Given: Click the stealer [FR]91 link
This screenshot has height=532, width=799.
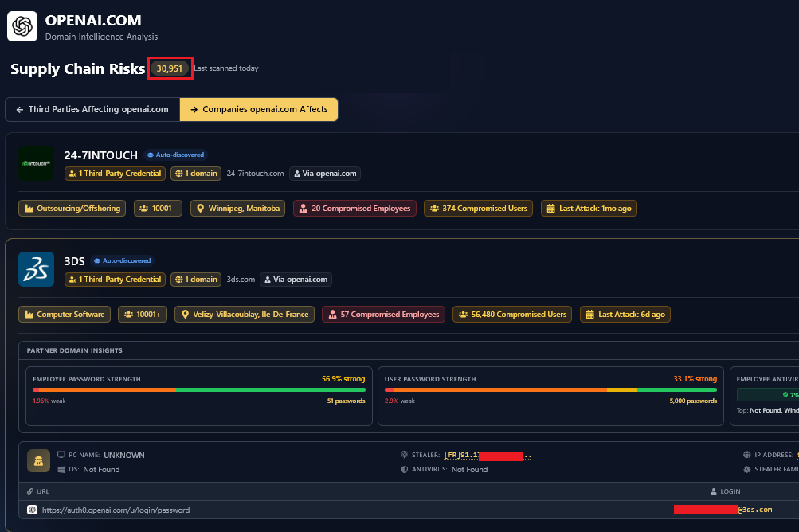Looking at the screenshot, I should click(488, 455).
